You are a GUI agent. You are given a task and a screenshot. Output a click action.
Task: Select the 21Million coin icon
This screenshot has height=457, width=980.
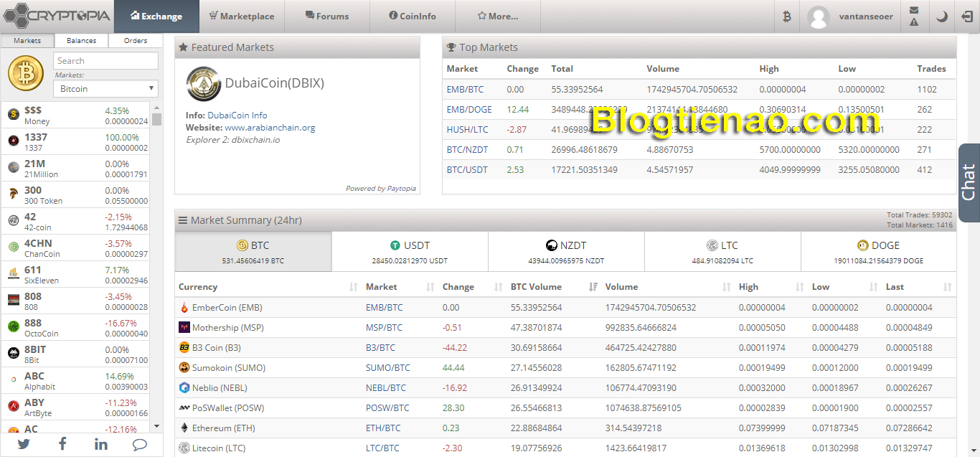tap(14, 168)
